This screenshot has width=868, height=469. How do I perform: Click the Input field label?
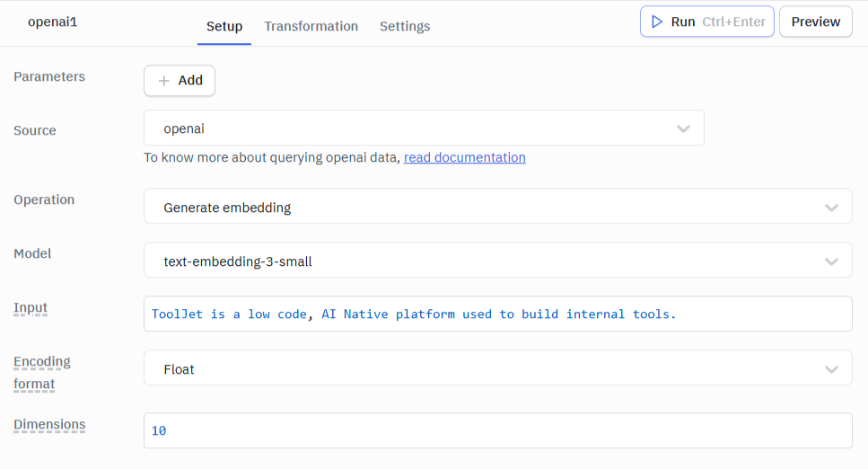[31, 307]
